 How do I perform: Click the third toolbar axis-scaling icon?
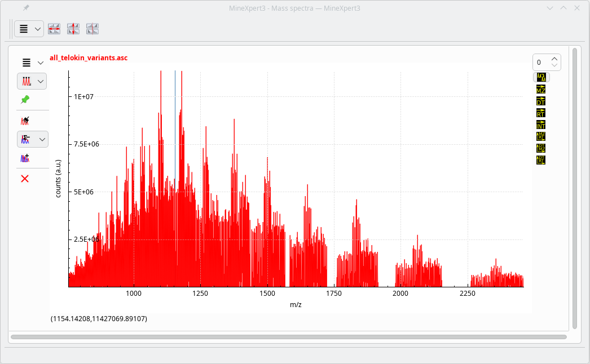click(x=93, y=29)
